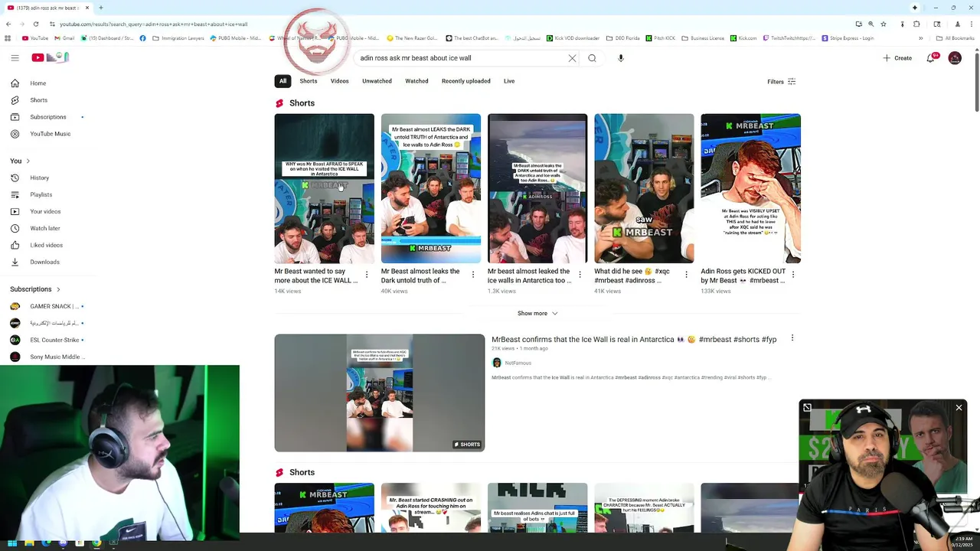Screen dimensions: 980x551
Task: Expand the You section chevron
Action: click(x=28, y=161)
